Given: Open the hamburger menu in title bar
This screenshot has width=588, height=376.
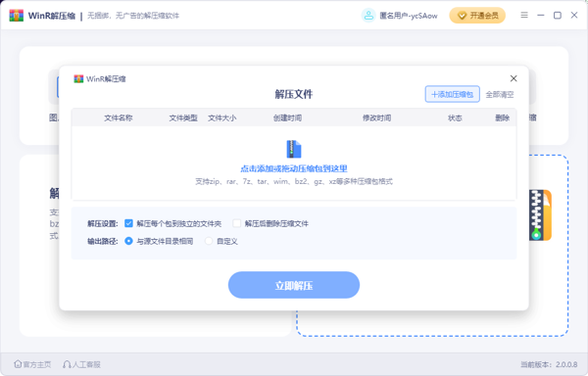Looking at the screenshot, I should tap(524, 15).
